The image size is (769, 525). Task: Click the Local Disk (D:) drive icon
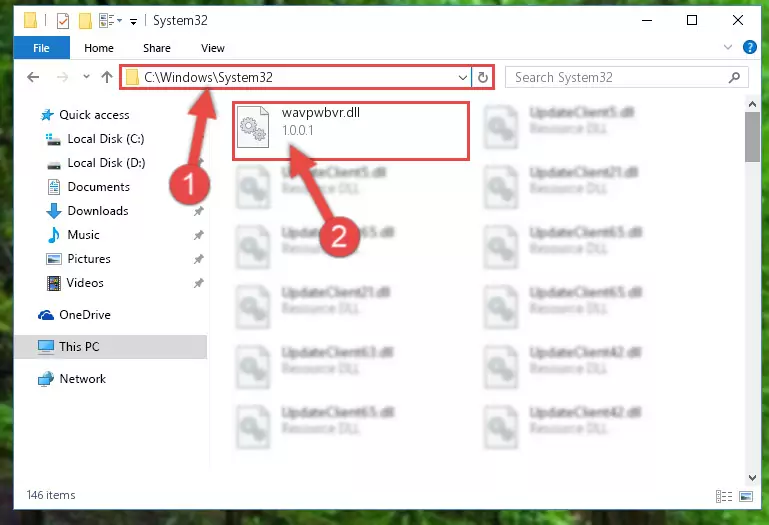[x=53, y=164]
